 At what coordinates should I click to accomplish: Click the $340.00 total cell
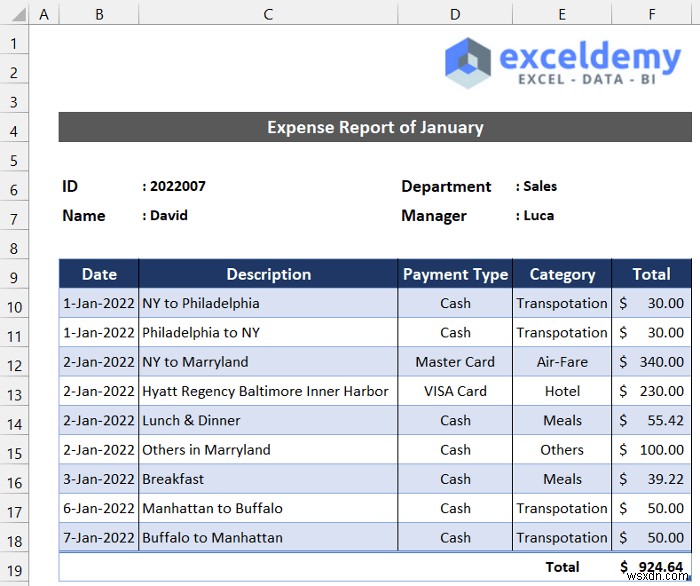point(651,362)
